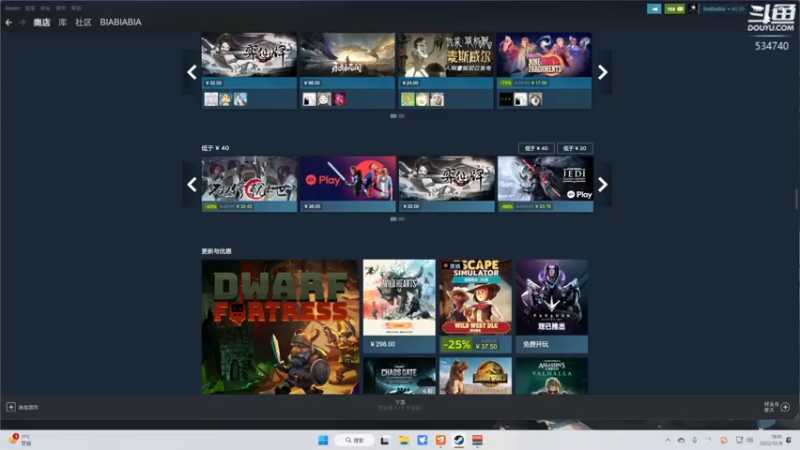Viewport: 800px width, 450px height.
Task: Open 弈仙牌 card in 低于 ¥40 row
Action: click(x=446, y=184)
